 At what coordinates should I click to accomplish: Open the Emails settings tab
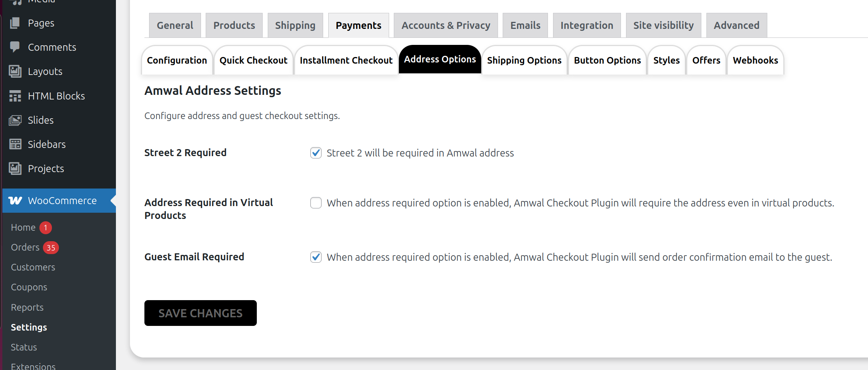[x=525, y=25]
